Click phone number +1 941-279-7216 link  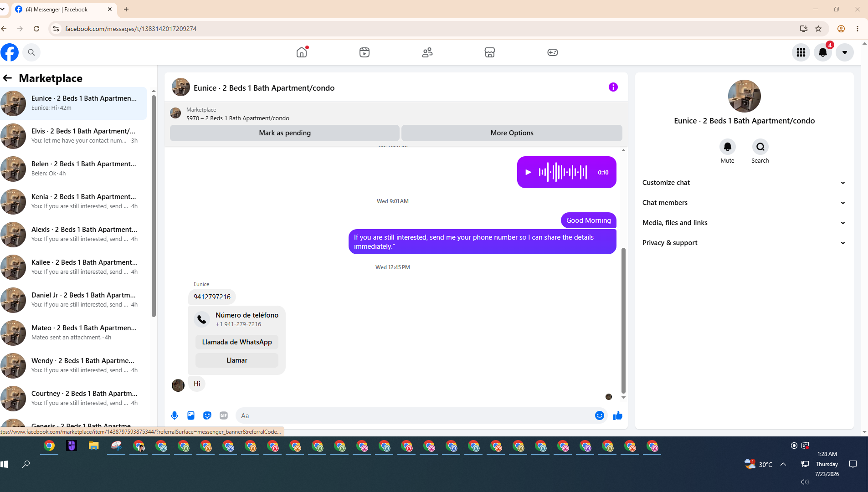(x=238, y=324)
